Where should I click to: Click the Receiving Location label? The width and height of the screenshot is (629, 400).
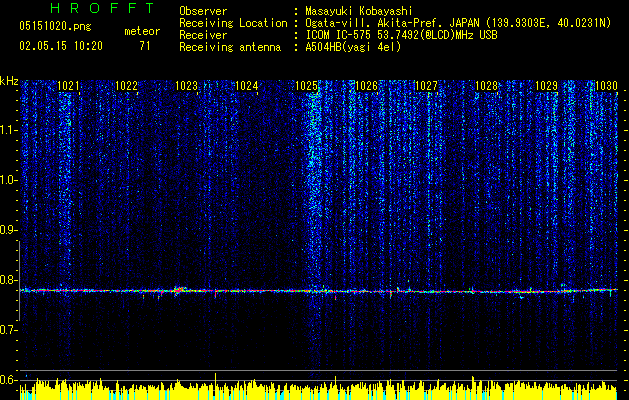pyautogui.click(x=233, y=23)
